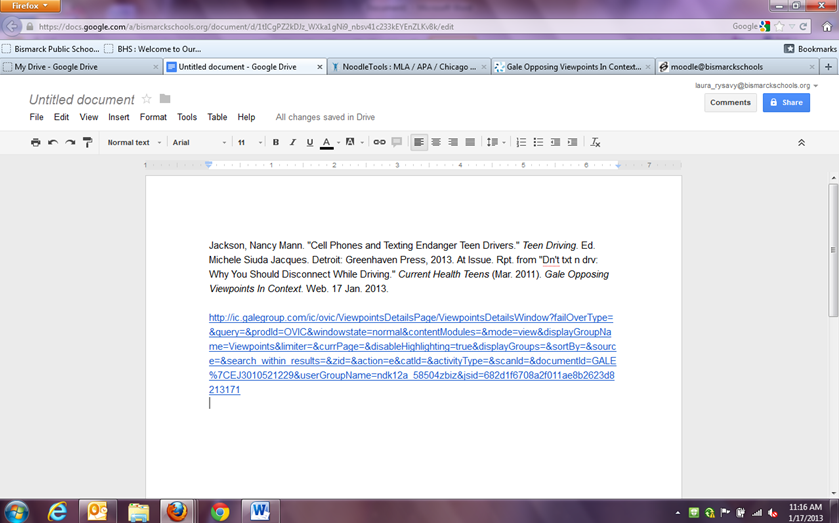Screen dimensions: 839x523
Task: Clear formatting with the Tx icon
Action: click(x=595, y=142)
